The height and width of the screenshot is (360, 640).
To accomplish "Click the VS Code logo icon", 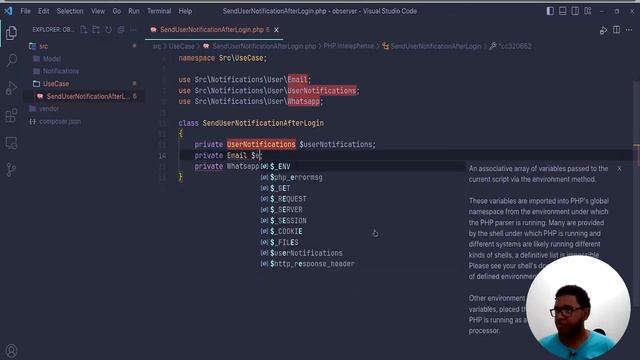I will pos(8,11).
